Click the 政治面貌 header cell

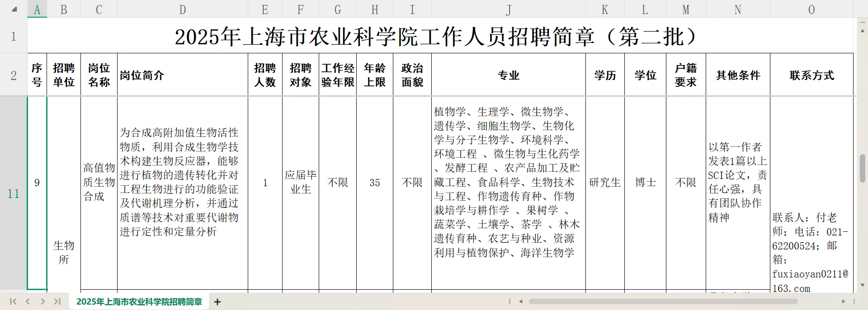pyautogui.click(x=412, y=75)
